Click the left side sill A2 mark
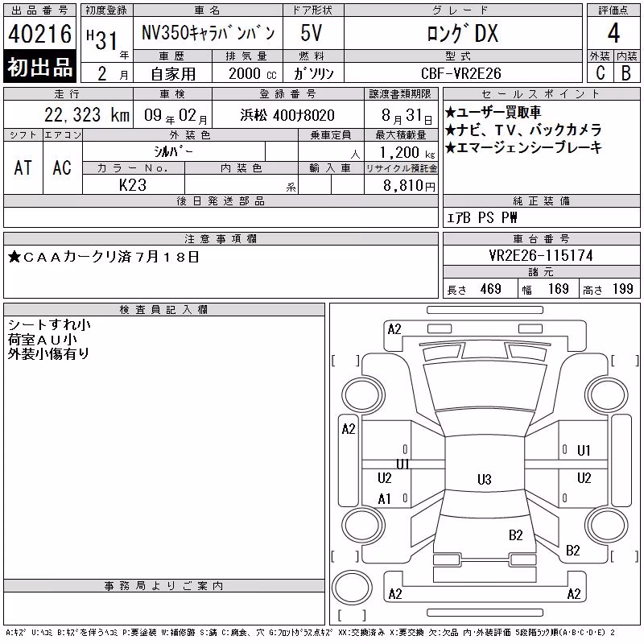The width and height of the screenshot is (644, 644). pos(349,429)
